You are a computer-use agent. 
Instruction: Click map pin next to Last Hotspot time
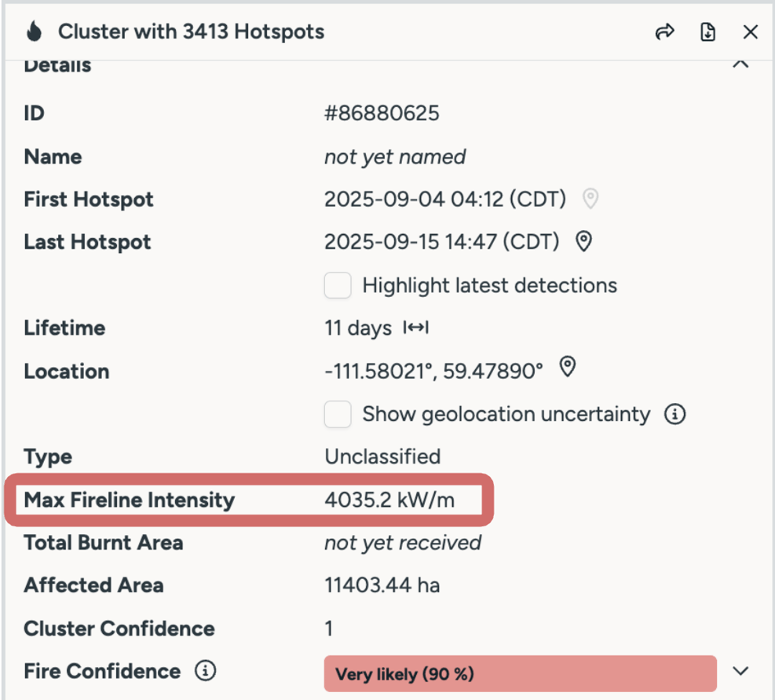click(583, 241)
